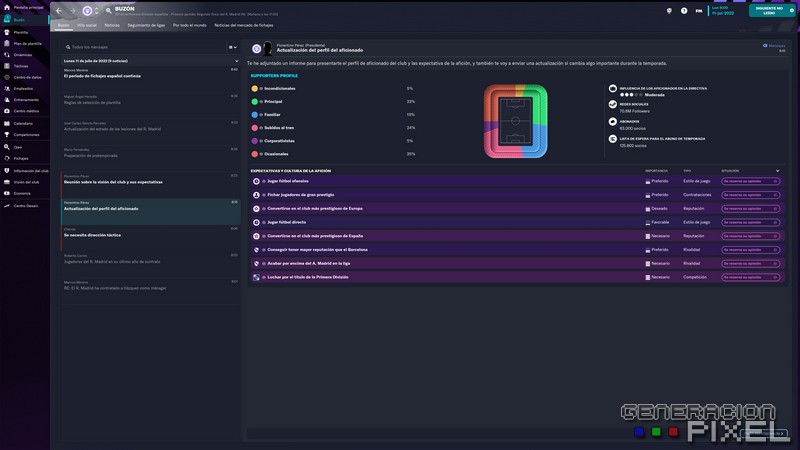Open Centro Desarrollo in sidebar
The width and height of the screenshot is (800, 450).
pos(24,206)
